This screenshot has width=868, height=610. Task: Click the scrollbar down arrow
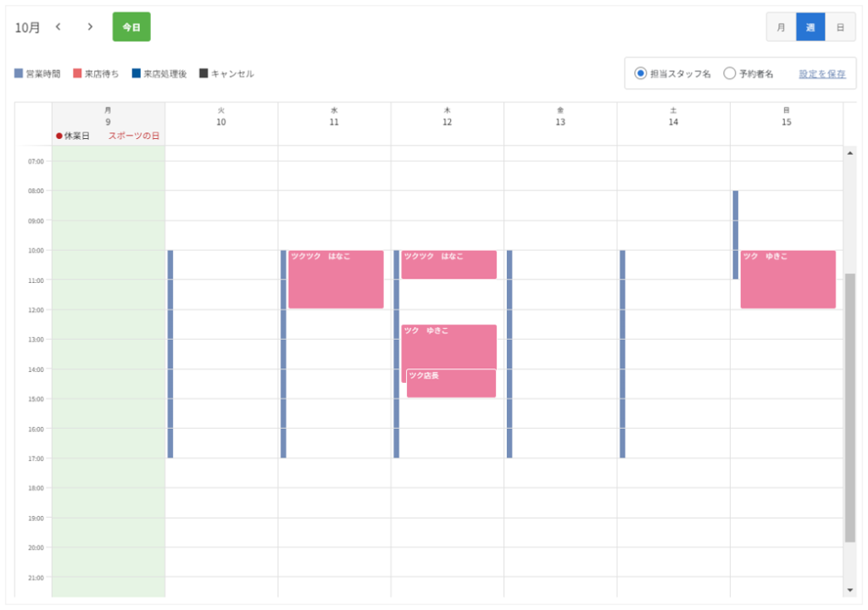click(849, 590)
